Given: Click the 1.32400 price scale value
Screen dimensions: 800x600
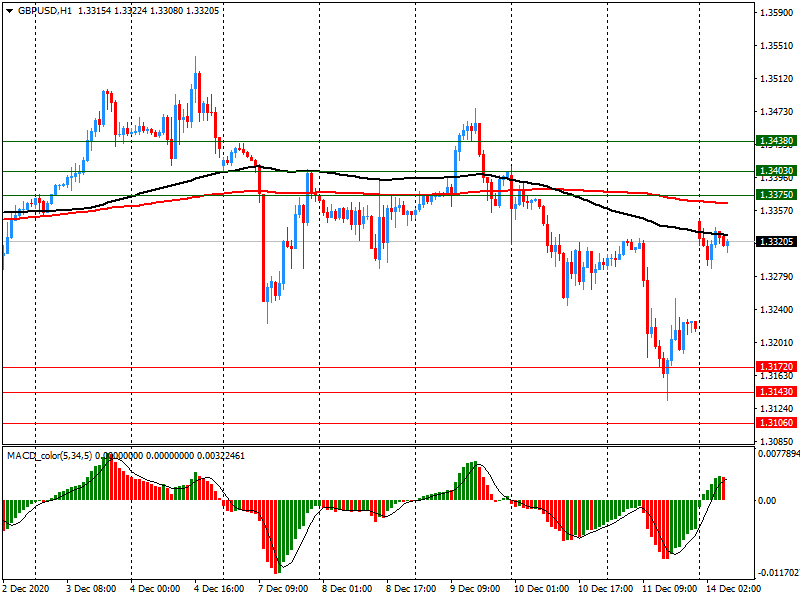Looking at the screenshot, I should click(x=776, y=310).
